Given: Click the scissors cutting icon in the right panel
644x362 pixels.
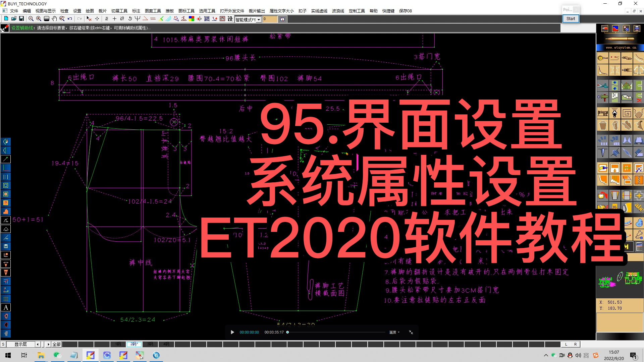Looking at the screenshot, I should pyautogui.click(x=615, y=97).
